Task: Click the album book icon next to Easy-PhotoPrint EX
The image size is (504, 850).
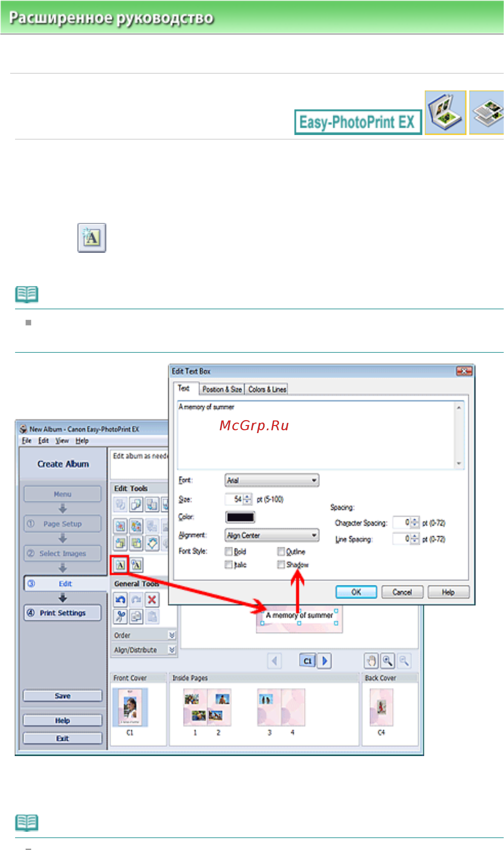Action: click(x=445, y=113)
